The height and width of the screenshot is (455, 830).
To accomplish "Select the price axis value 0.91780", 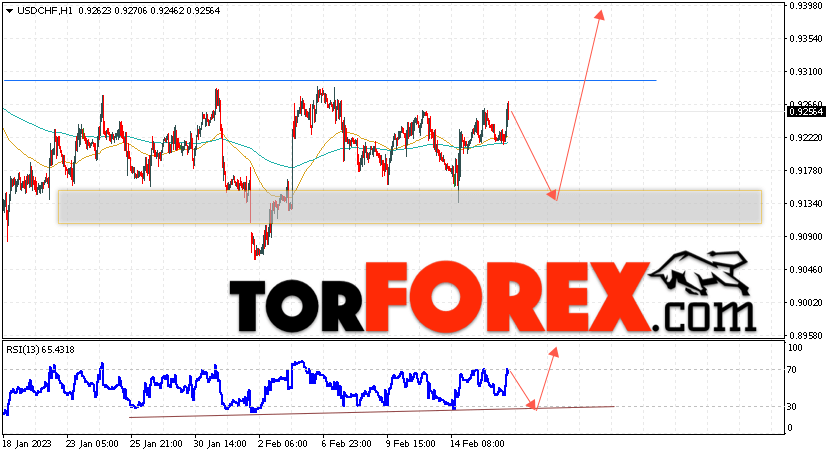I will (x=806, y=170).
